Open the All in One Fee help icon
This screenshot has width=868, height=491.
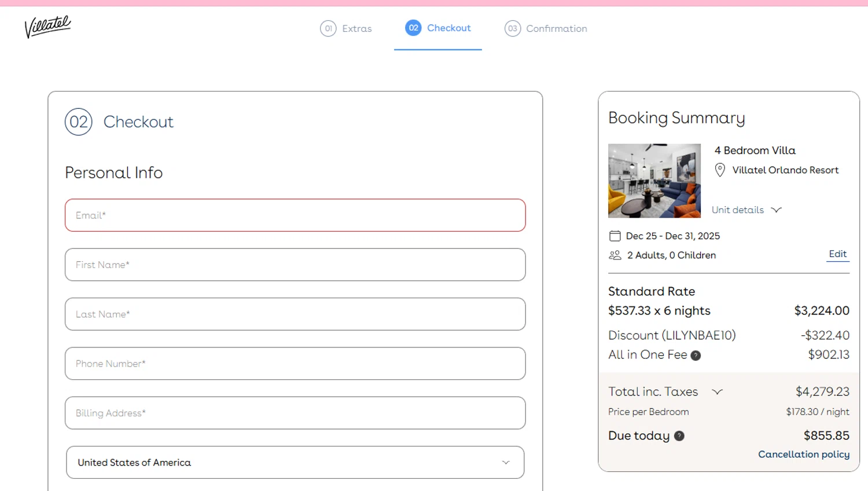(x=696, y=356)
